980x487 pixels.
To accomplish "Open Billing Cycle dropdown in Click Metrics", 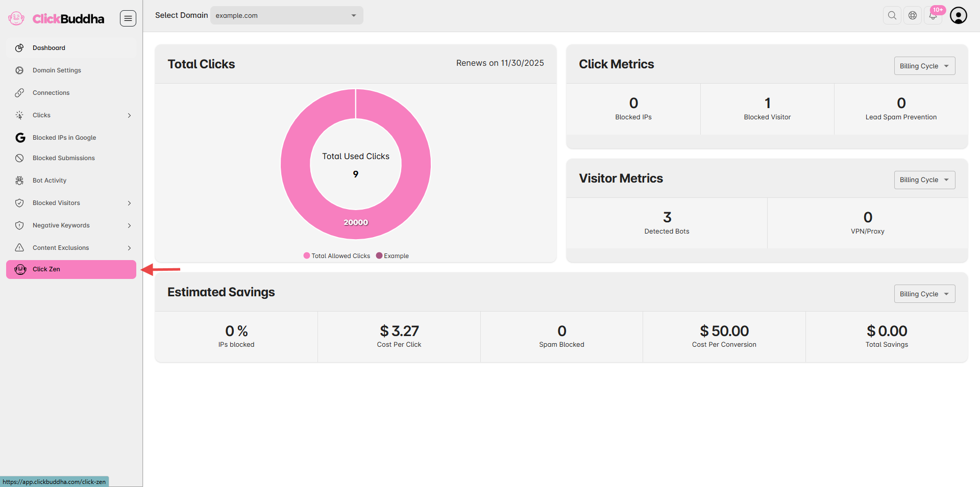I will pyautogui.click(x=924, y=66).
